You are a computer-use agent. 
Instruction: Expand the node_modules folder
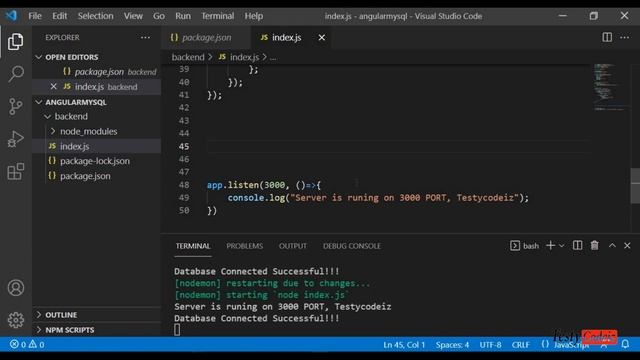(x=96, y=131)
